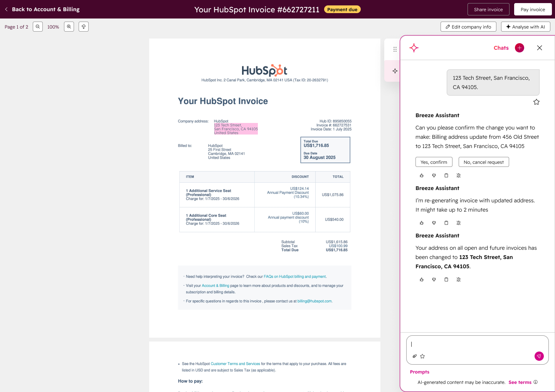Report a bug on the confirmation message
The image size is (555, 392).
(x=459, y=175)
